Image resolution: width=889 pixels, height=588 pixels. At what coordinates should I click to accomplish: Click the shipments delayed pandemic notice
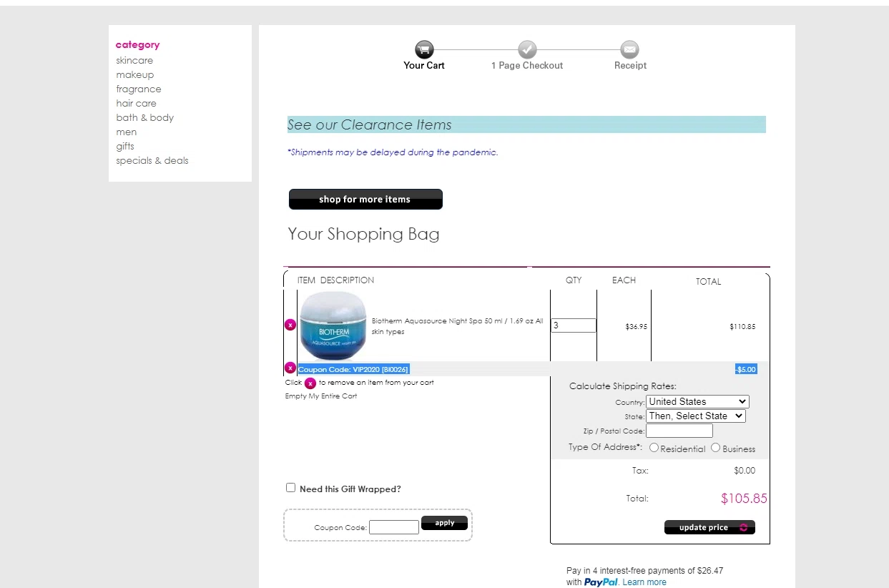click(x=393, y=152)
